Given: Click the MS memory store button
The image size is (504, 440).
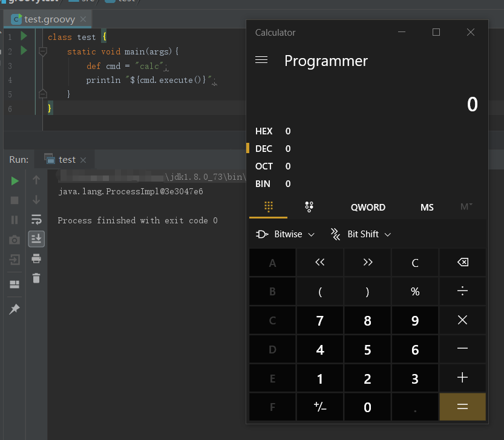Looking at the screenshot, I should [427, 207].
